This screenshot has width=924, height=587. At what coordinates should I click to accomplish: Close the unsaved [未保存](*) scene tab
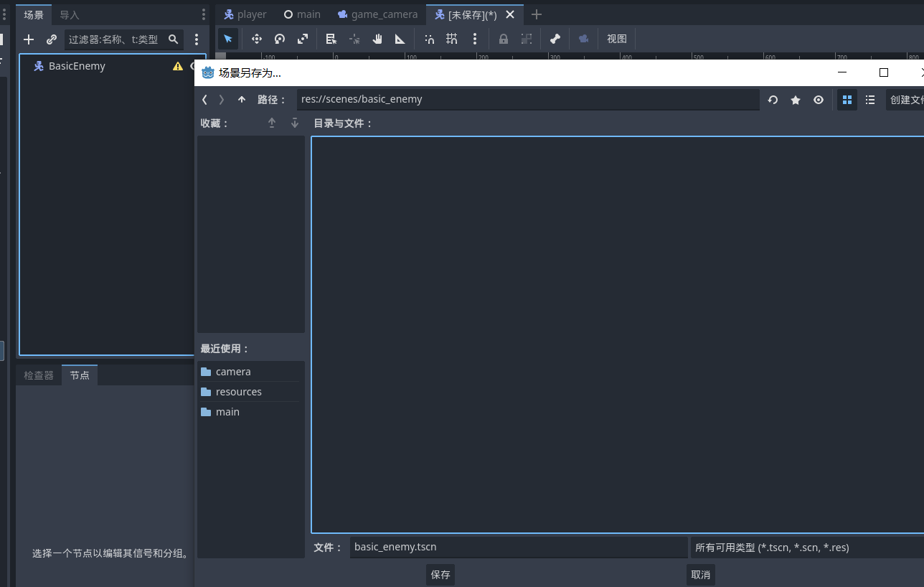510,14
